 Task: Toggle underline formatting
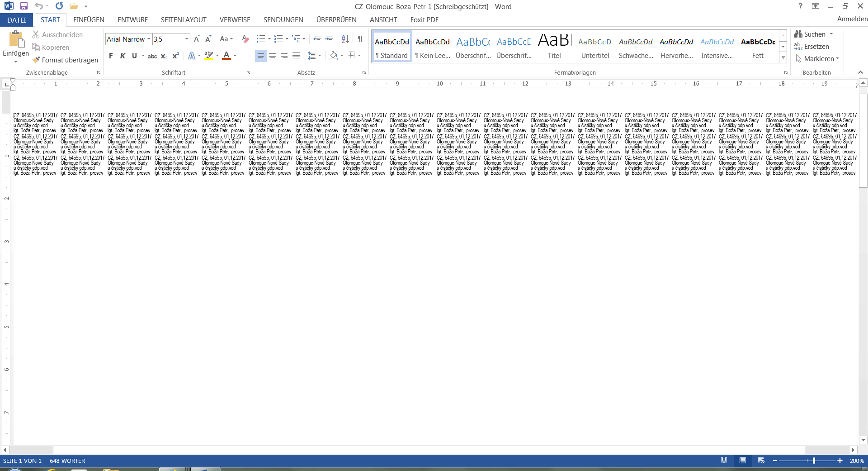(134, 56)
